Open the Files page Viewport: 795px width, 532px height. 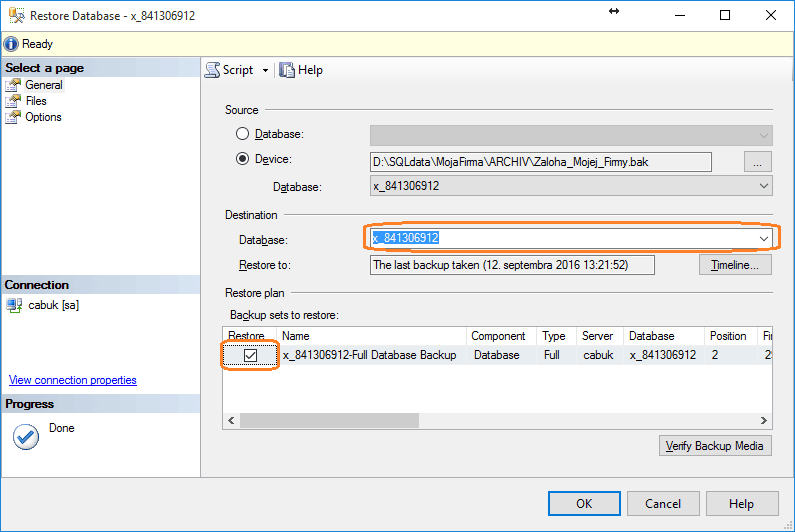(36, 101)
